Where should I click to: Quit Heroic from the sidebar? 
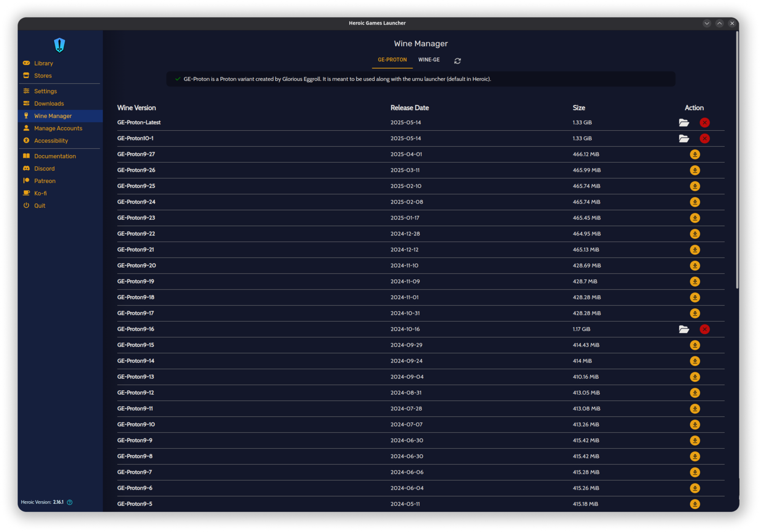click(60, 206)
